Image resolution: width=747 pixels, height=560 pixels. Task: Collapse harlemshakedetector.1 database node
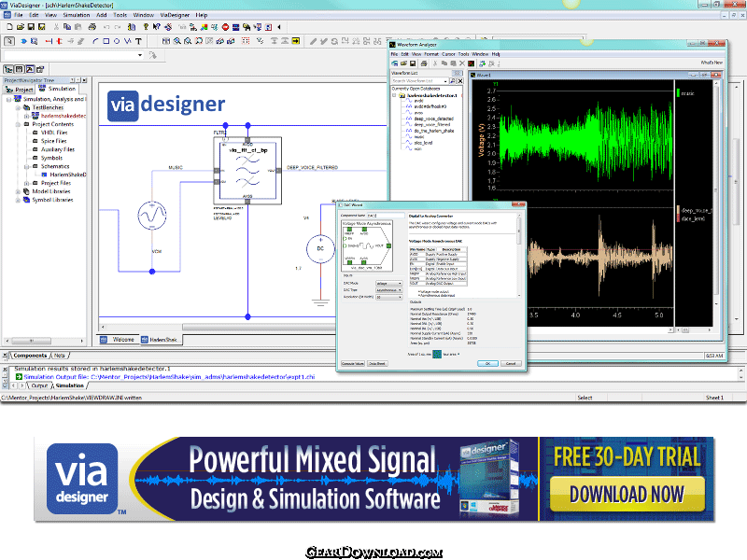(x=394, y=95)
